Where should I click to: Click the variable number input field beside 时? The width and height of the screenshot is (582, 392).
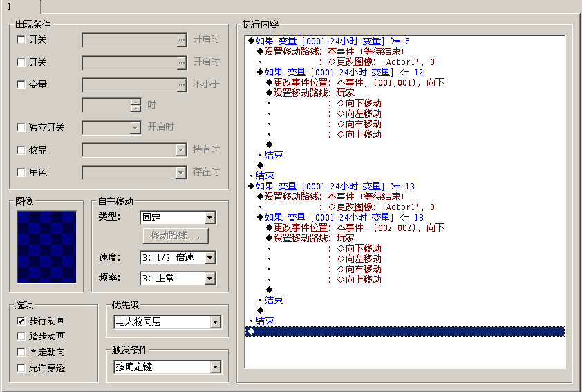107,105
